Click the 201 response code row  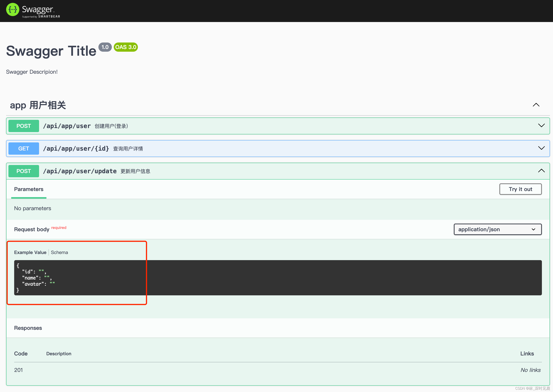click(18, 370)
